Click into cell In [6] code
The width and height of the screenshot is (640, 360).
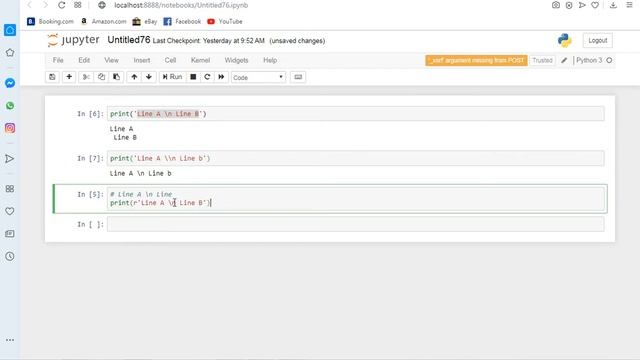coord(356,114)
